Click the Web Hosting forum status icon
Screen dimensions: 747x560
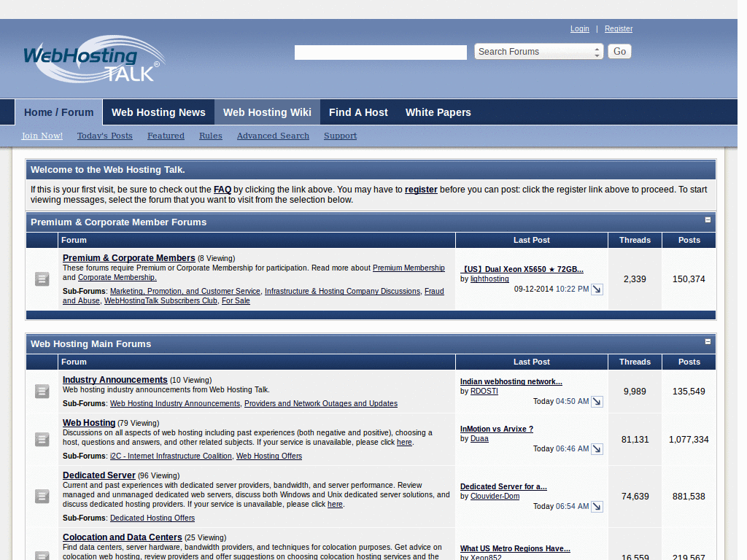[42, 440]
